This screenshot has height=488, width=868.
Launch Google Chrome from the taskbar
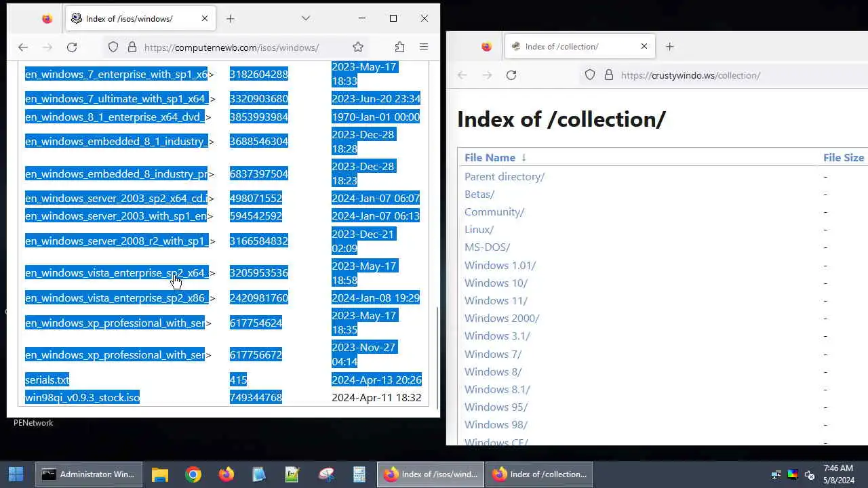coord(193,474)
